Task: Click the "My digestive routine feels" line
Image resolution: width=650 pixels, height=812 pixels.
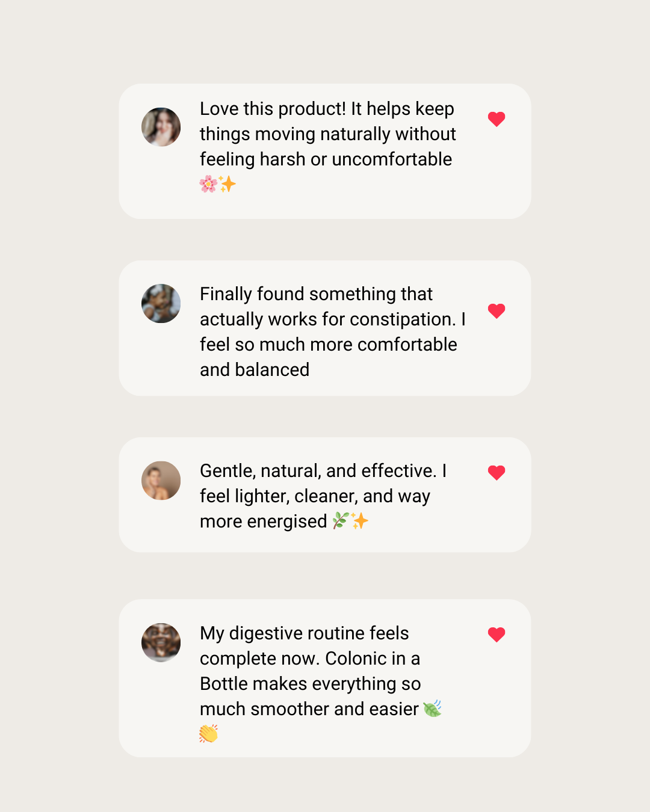Action: coord(304,633)
